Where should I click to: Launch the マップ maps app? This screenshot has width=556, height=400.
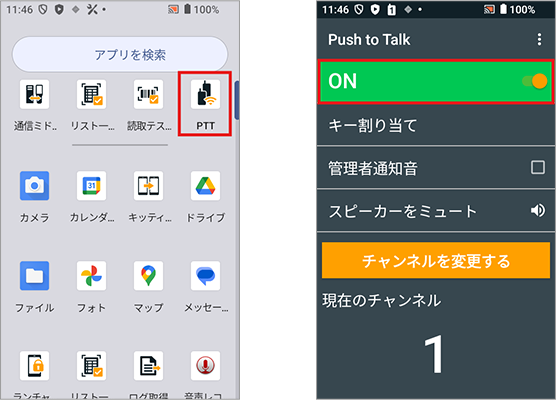tap(149, 276)
